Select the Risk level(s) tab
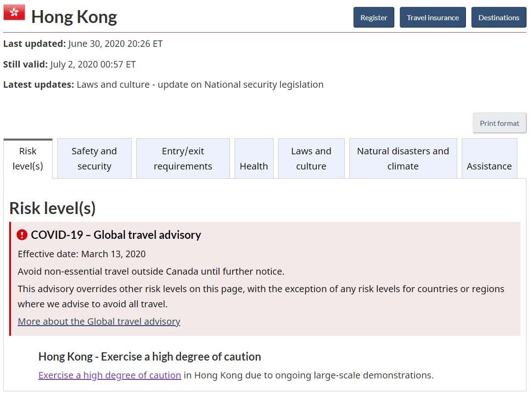The width and height of the screenshot is (532, 395). 28,158
